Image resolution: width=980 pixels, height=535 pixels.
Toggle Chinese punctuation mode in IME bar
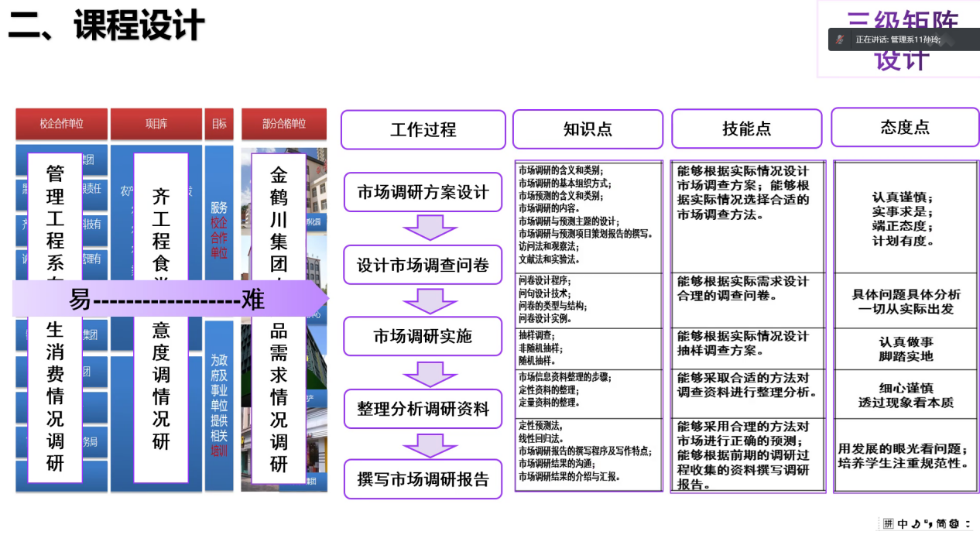coord(928,523)
